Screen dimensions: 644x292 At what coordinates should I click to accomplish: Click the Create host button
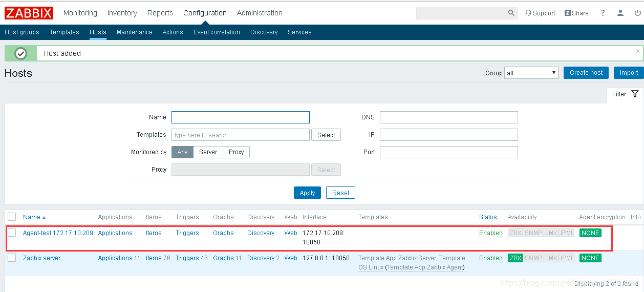pyautogui.click(x=586, y=73)
